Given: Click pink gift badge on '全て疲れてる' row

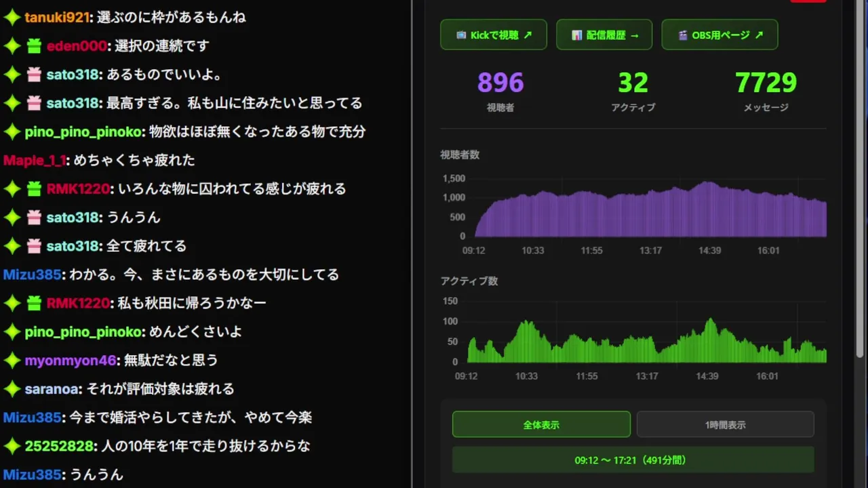Looking at the screenshot, I should pos(34,246).
